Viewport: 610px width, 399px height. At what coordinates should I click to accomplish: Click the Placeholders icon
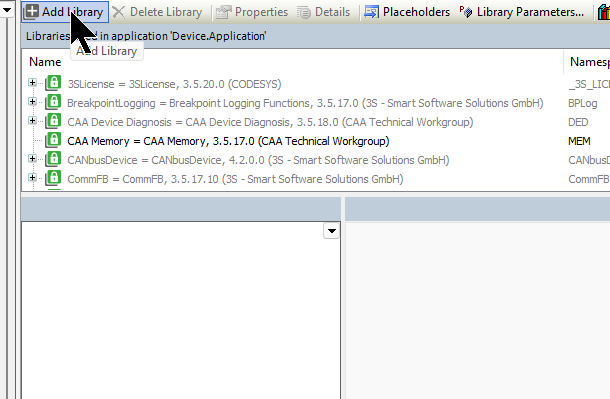pyautogui.click(x=372, y=12)
